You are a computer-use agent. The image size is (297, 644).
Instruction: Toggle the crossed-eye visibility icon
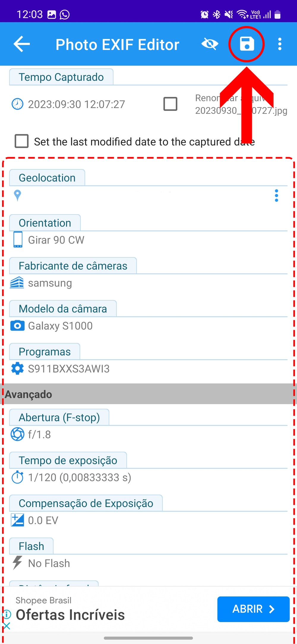click(210, 44)
